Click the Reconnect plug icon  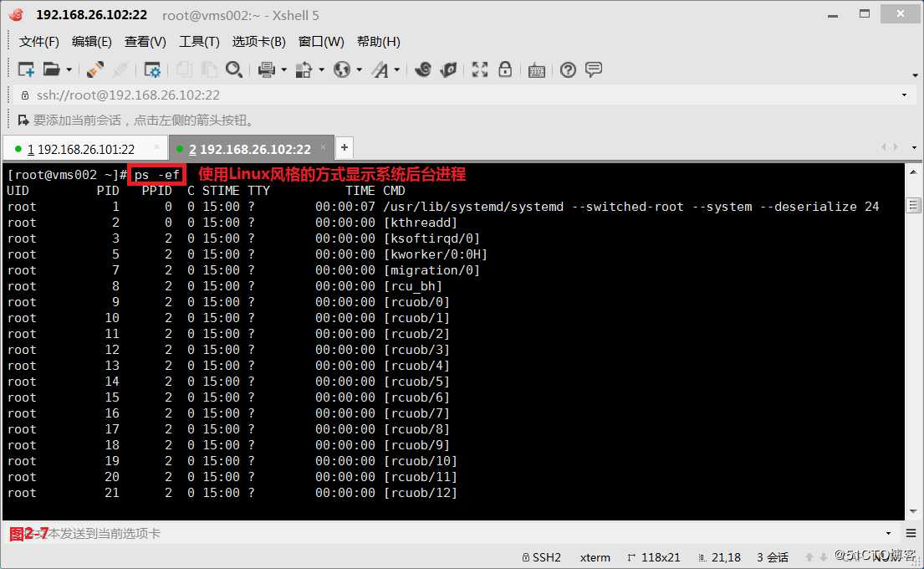click(94, 69)
